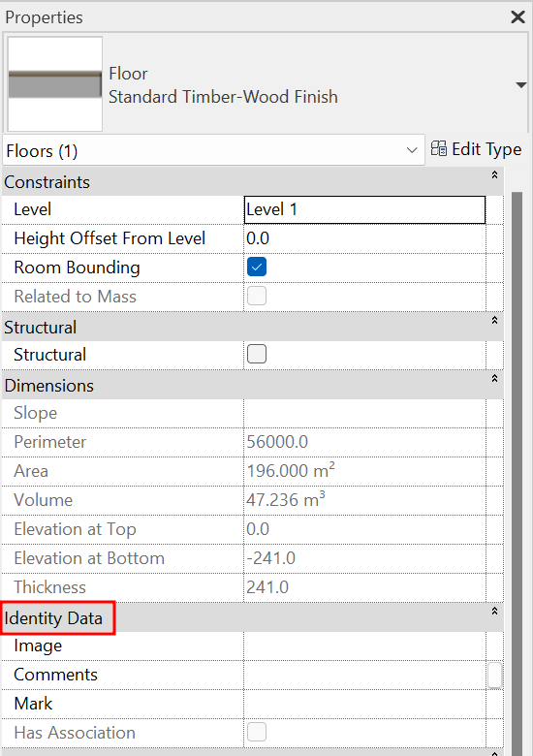Click the Edit Type icon
533x756 pixels.
(x=439, y=149)
